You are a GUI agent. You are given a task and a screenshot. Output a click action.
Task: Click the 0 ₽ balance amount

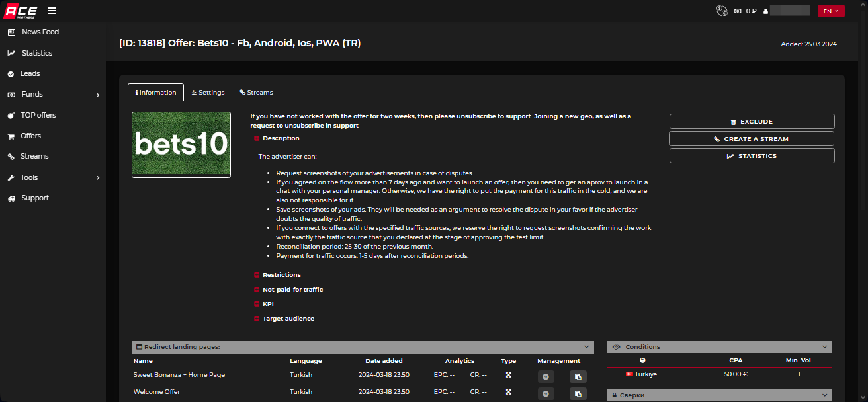tap(751, 11)
